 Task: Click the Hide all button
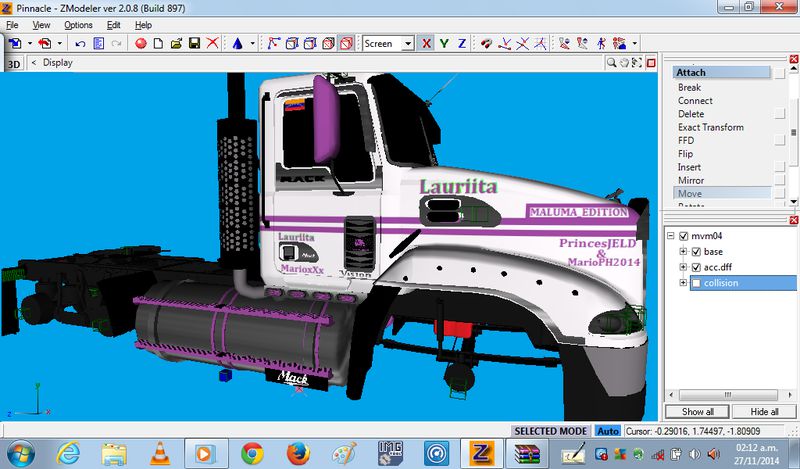764,412
